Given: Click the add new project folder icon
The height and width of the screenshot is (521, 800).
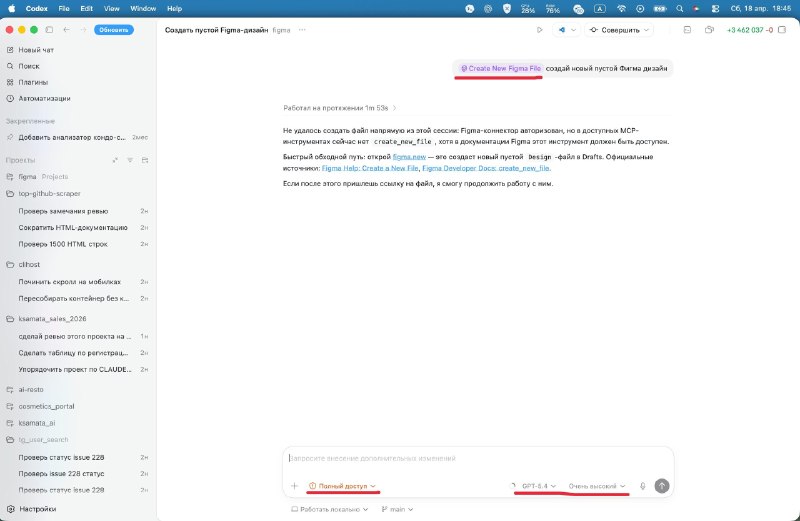Looking at the screenshot, I should point(145,160).
